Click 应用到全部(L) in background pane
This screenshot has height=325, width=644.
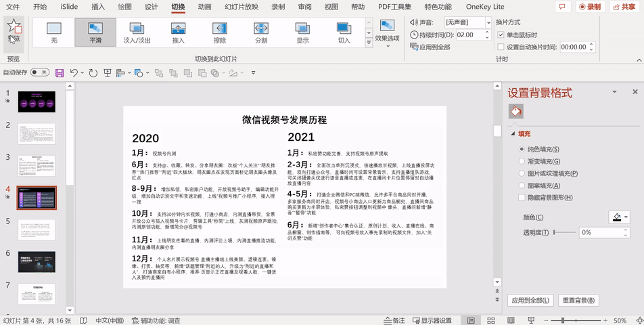tap(530, 301)
